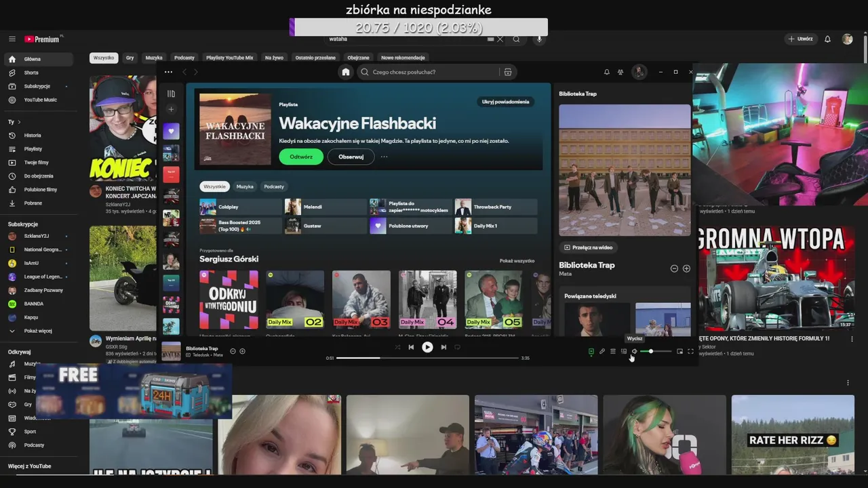
Task: Switch Spotify to full screen view
Action: click(690, 351)
